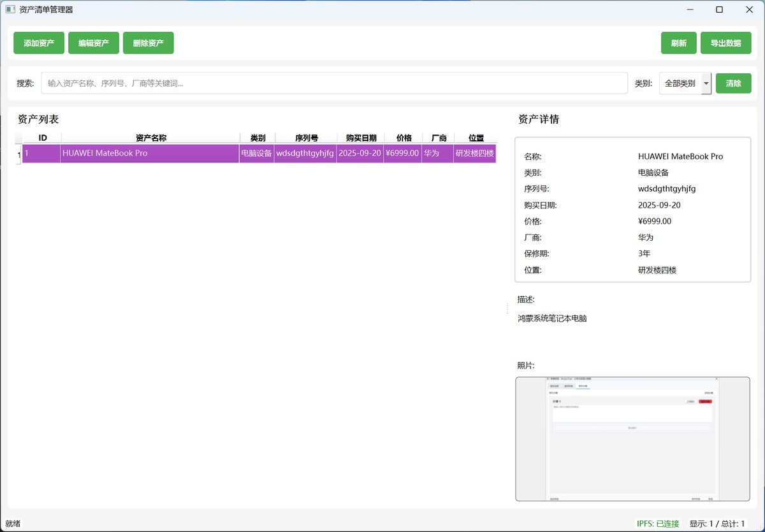This screenshot has width=765, height=532.
Task: Sort by 价格 column header
Action: pos(404,138)
